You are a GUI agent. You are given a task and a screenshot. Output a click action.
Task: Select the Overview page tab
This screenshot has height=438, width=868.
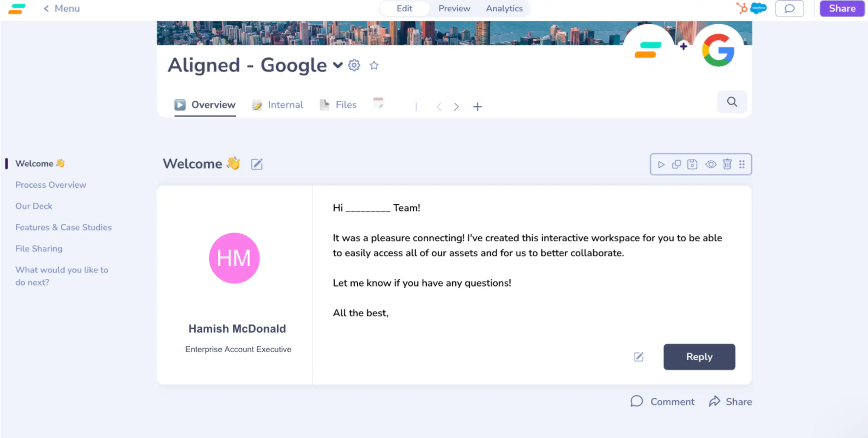point(205,105)
